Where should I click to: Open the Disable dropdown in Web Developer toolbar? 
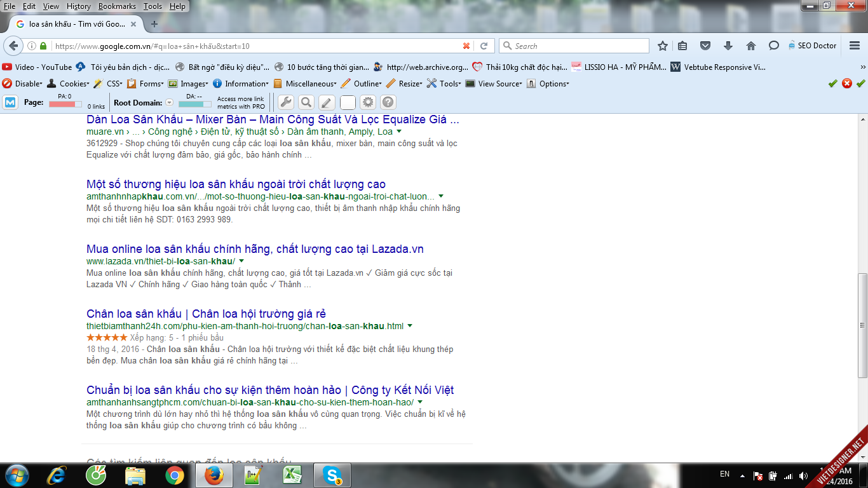point(22,83)
